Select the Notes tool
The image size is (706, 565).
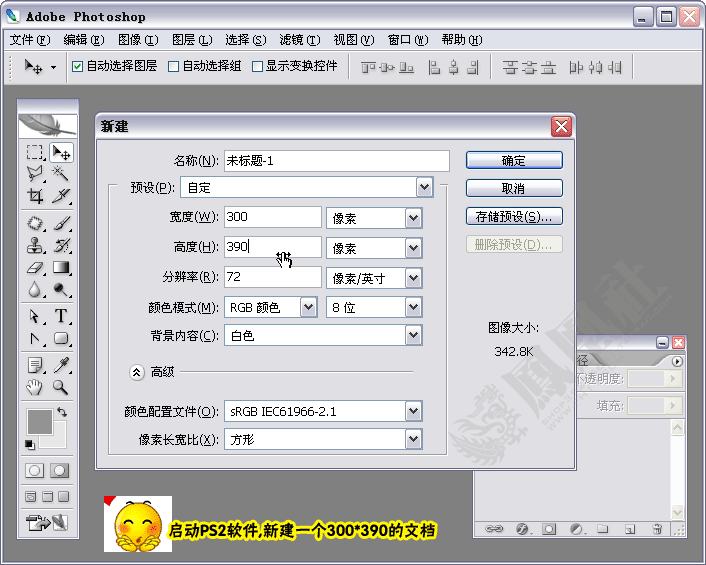[x=35, y=365]
